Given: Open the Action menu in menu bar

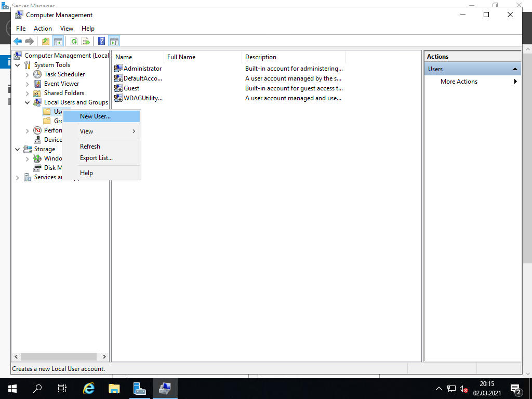Looking at the screenshot, I should (43, 29).
